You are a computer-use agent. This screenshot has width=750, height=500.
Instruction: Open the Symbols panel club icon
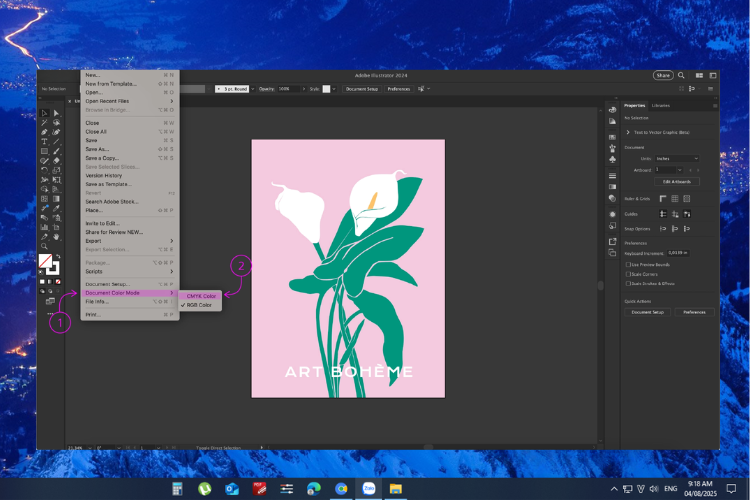[612, 159]
